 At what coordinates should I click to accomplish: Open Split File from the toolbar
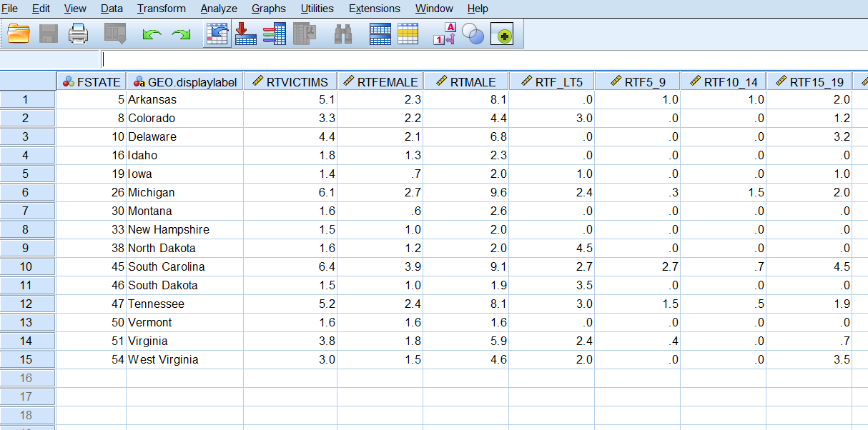click(380, 34)
